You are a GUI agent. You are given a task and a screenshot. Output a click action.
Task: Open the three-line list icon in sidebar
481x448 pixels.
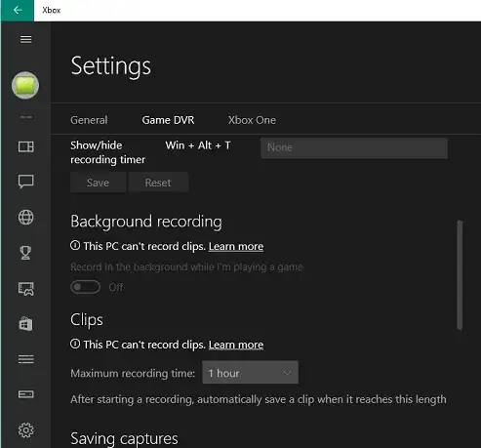coord(26,359)
